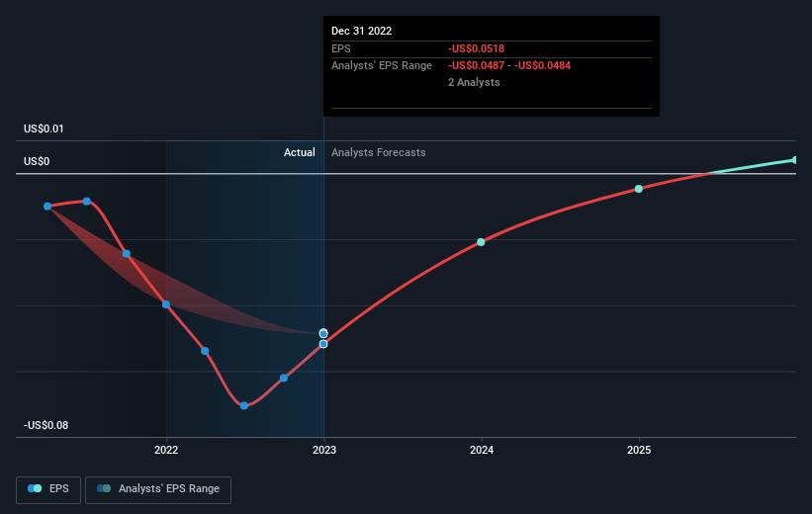The width and height of the screenshot is (812, 514).
Task: Toggle the EPS legend series
Action: tap(48, 489)
